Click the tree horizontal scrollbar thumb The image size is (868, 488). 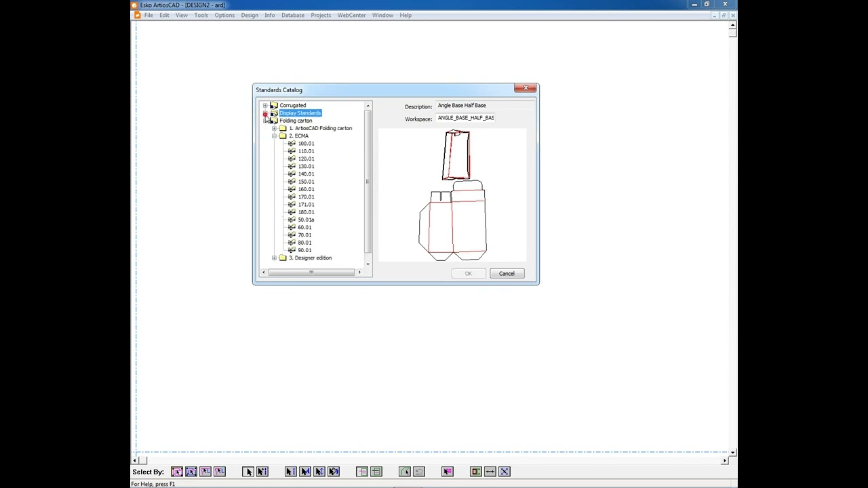coord(311,272)
